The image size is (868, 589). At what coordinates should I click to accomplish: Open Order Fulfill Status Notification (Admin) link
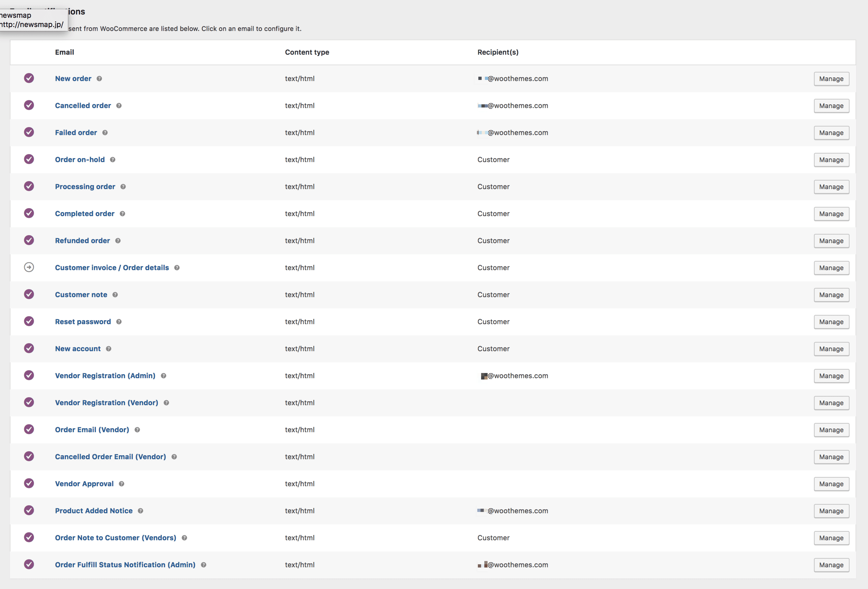point(125,565)
